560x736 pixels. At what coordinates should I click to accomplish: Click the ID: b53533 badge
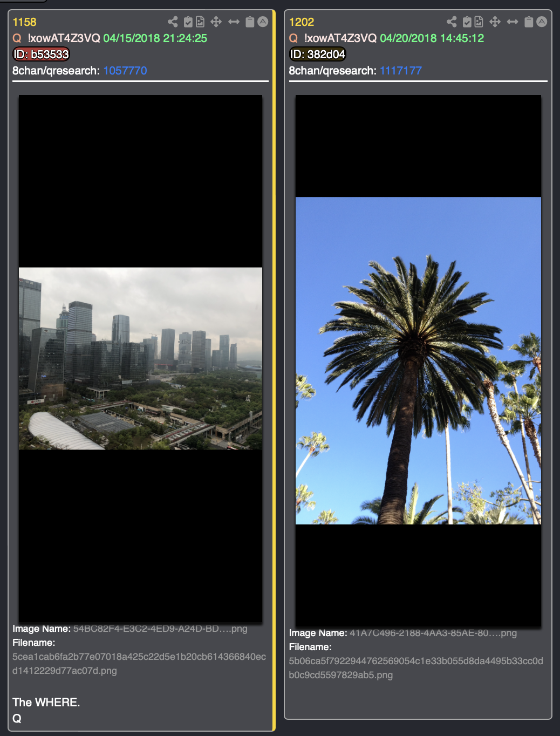[x=42, y=54]
